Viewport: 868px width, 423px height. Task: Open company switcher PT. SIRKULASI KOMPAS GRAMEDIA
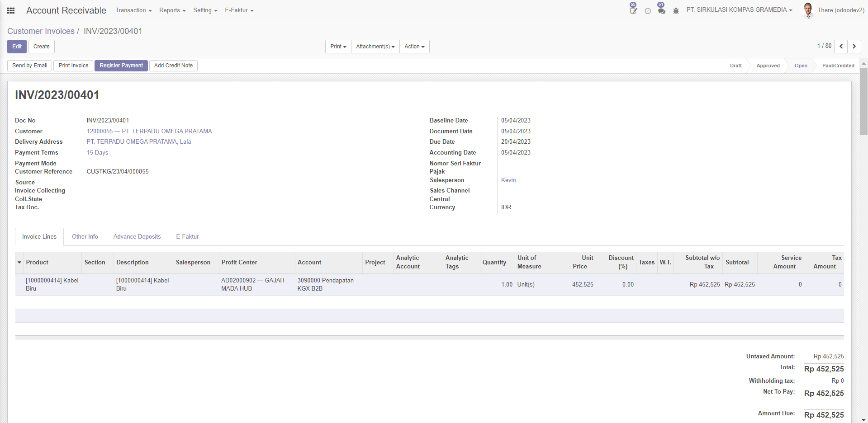tap(739, 10)
